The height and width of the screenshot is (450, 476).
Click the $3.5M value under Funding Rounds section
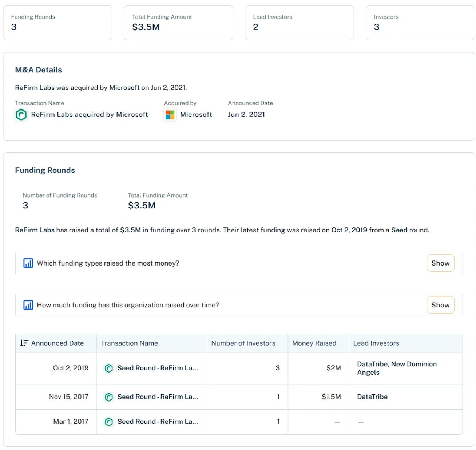(142, 206)
